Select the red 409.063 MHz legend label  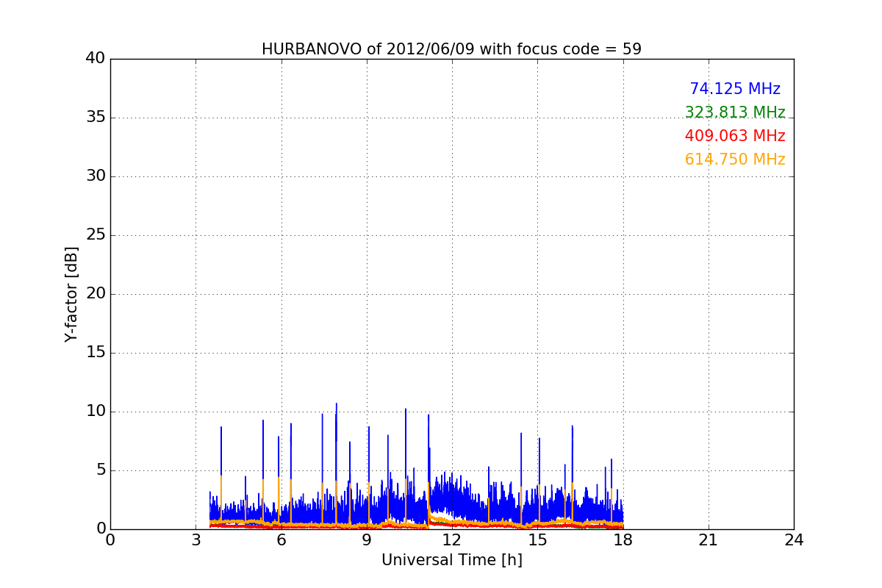tap(735, 136)
